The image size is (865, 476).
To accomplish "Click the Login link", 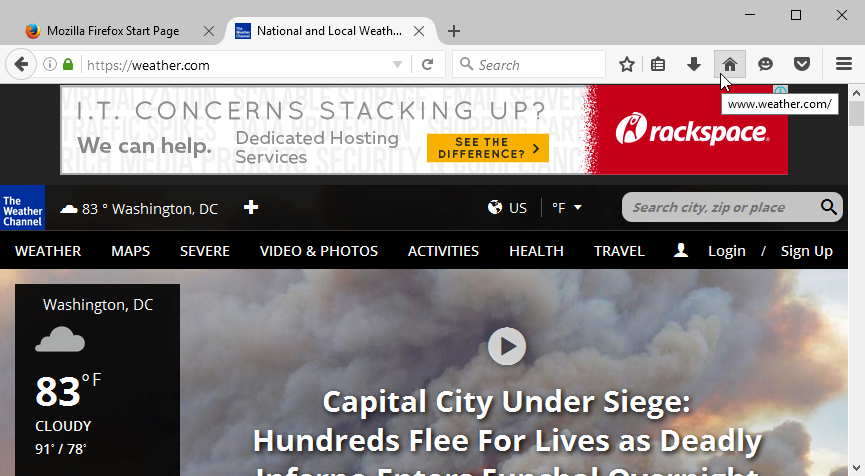I will click(726, 251).
